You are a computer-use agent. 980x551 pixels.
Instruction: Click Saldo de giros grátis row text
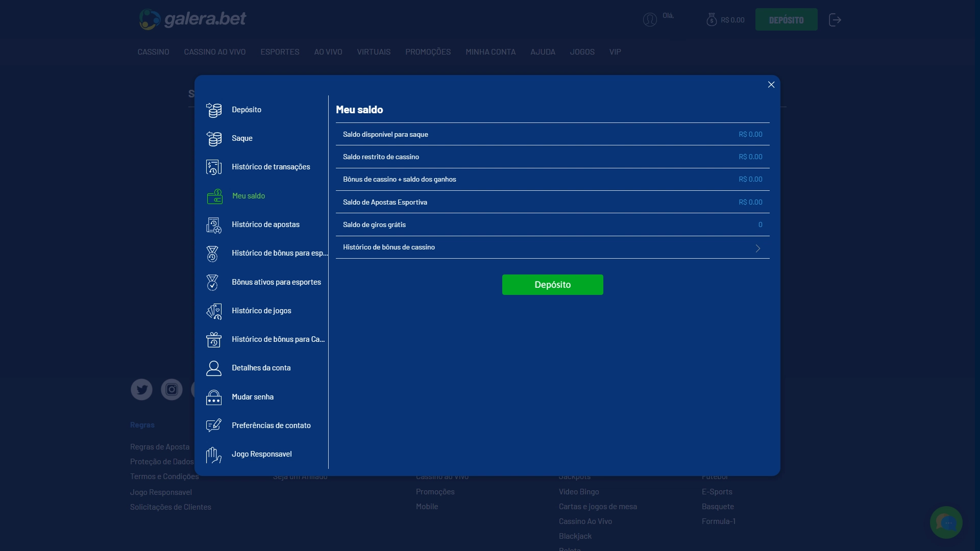[374, 225]
